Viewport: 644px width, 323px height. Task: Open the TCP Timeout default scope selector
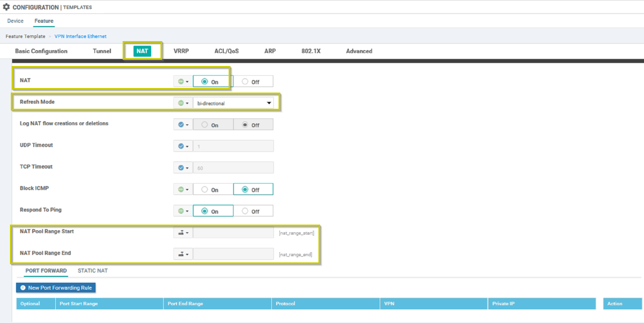(183, 168)
